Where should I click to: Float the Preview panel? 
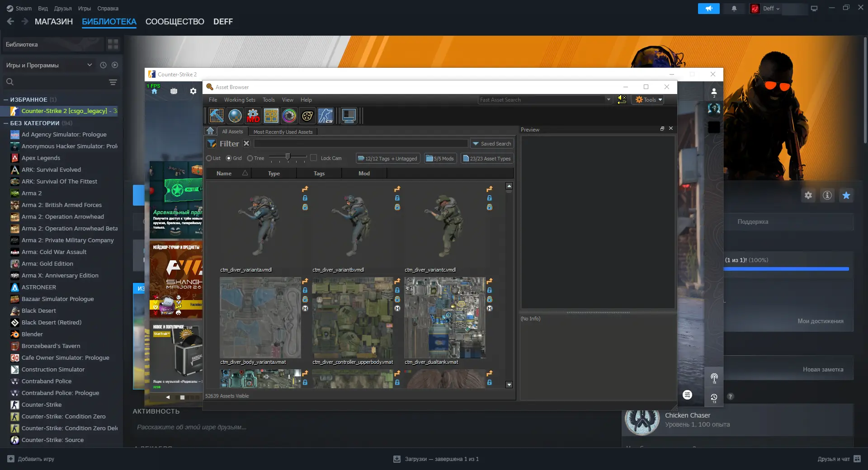click(x=662, y=129)
